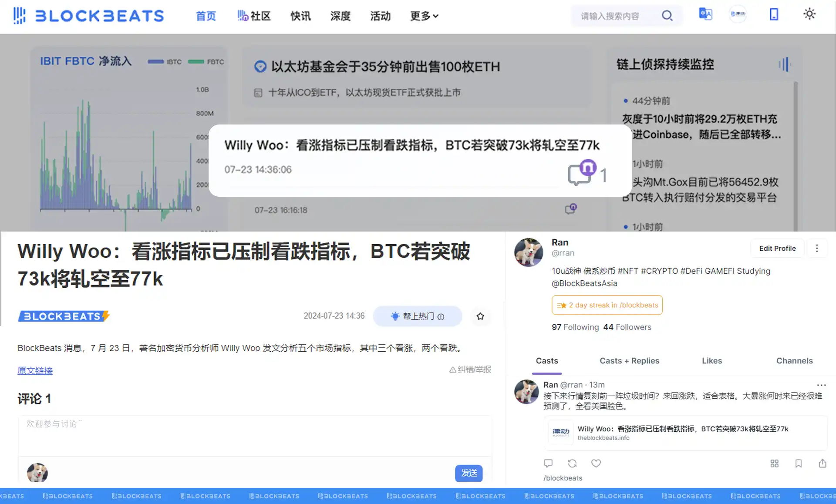Open the mobile app icon

774,14
